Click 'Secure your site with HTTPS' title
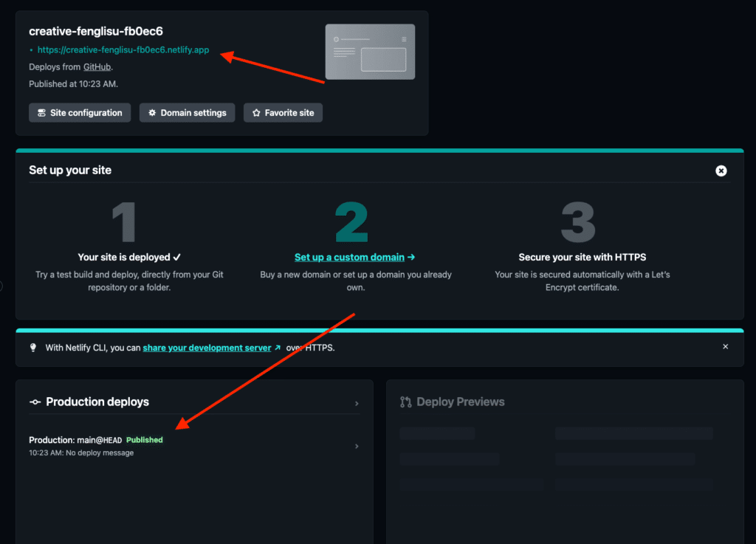The width and height of the screenshot is (756, 544). point(583,258)
